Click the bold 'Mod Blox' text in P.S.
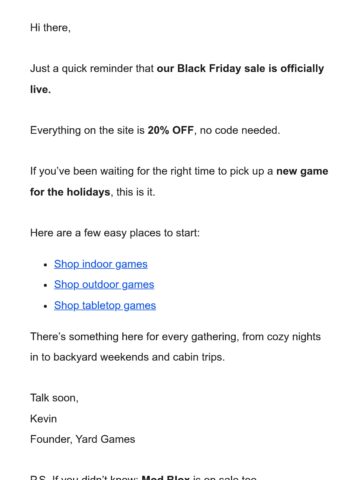Viewport: 360px width, 480px height. tap(166, 477)
